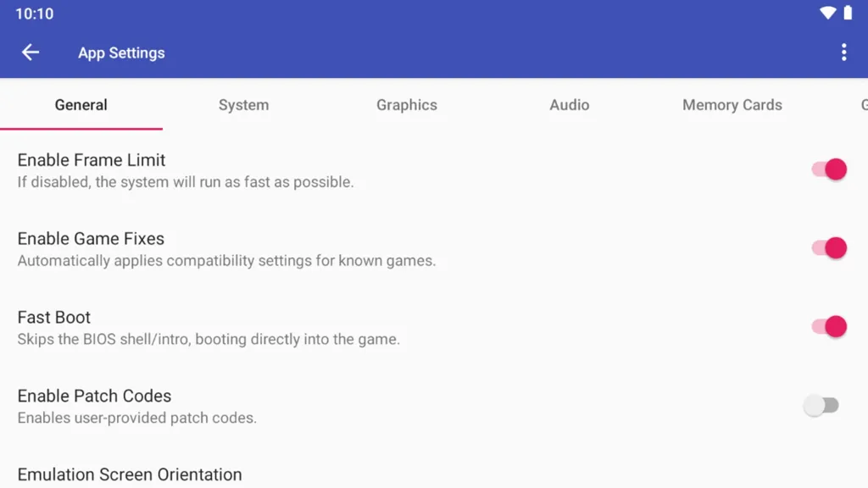Tap the back arrow in header

31,53
